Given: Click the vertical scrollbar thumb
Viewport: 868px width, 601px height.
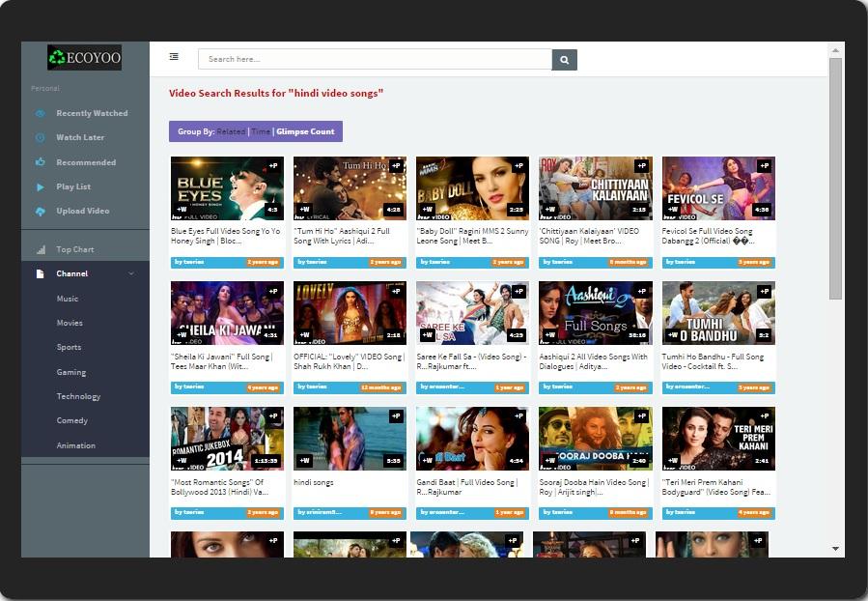Looking at the screenshot, I should (x=835, y=179).
